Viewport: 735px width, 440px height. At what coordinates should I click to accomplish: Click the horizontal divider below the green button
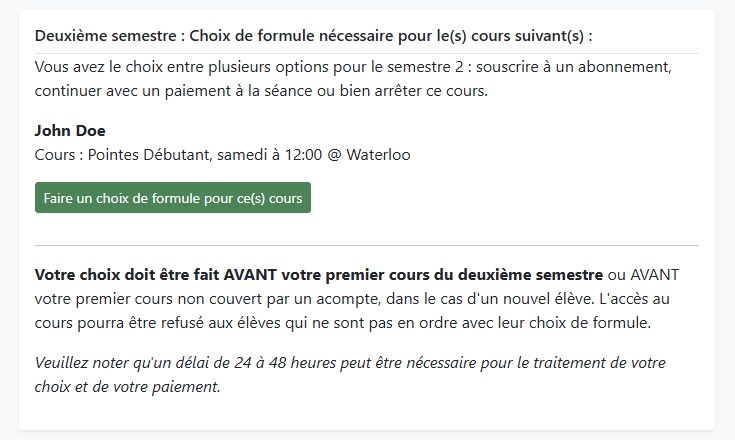[x=367, y=245]
